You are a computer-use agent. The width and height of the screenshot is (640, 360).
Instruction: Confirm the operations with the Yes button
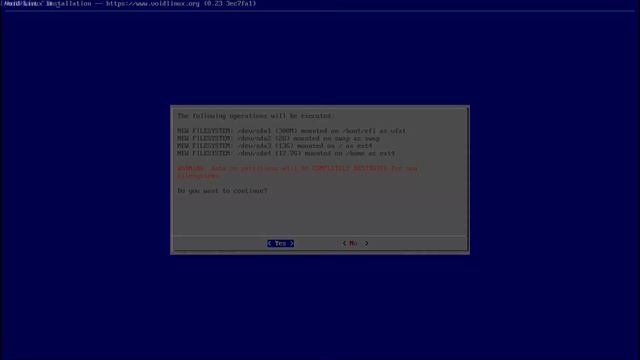point(280,243)
